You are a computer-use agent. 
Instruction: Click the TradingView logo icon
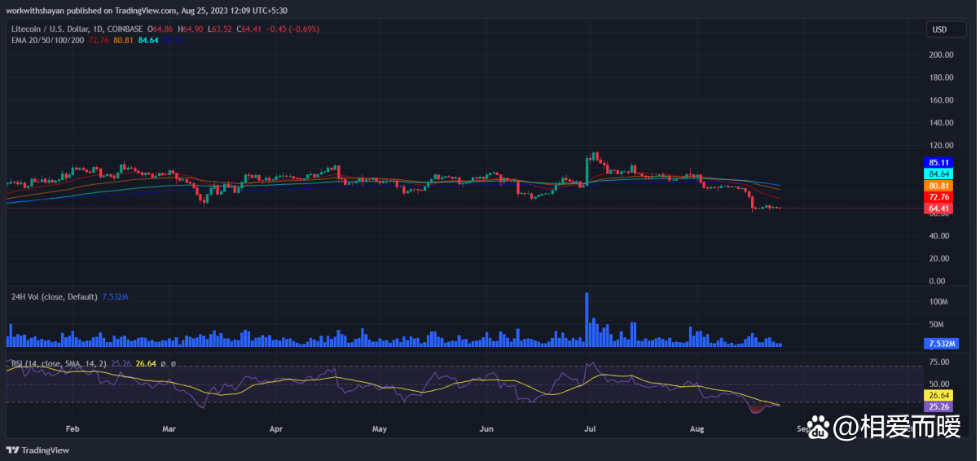pos(12,450)
